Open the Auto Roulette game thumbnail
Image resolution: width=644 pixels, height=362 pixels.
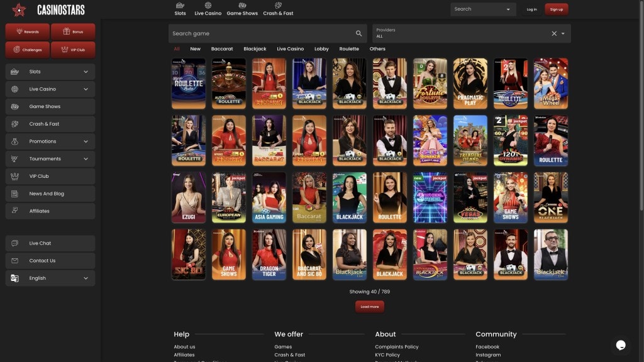[x=229, y=84]
